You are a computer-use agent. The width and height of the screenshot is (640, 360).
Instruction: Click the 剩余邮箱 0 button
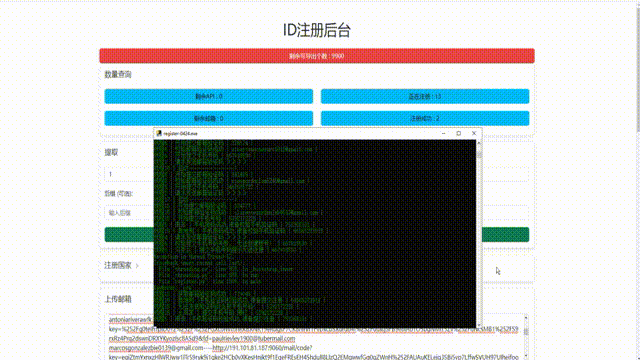(x=209, y=118)
